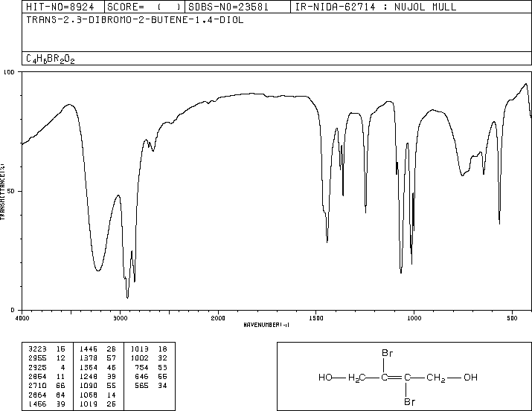
Task: Click the IR-NIDA-62714 : NUJOL MULL label
Action: tap(376, 7)
